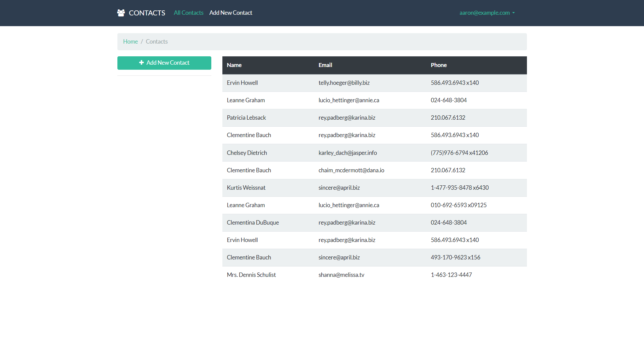This screenshot has height=362, width=644.
Task: Click the email telly.hoeger@billy.biz
Action: [344, 83]
